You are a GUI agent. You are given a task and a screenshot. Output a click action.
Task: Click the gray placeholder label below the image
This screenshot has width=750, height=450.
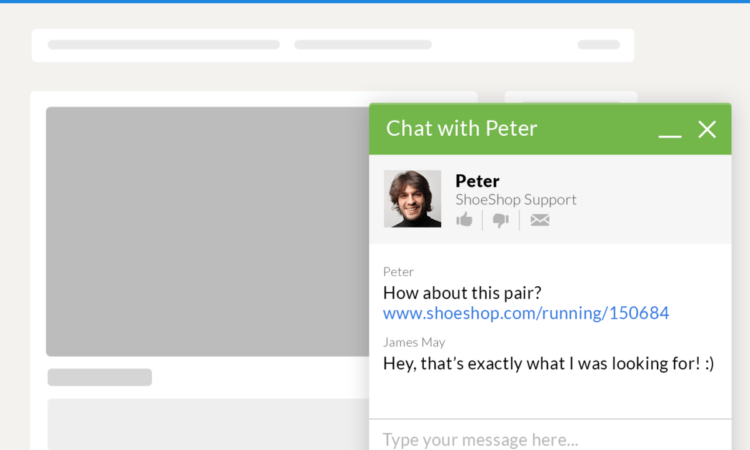point(100,377)
